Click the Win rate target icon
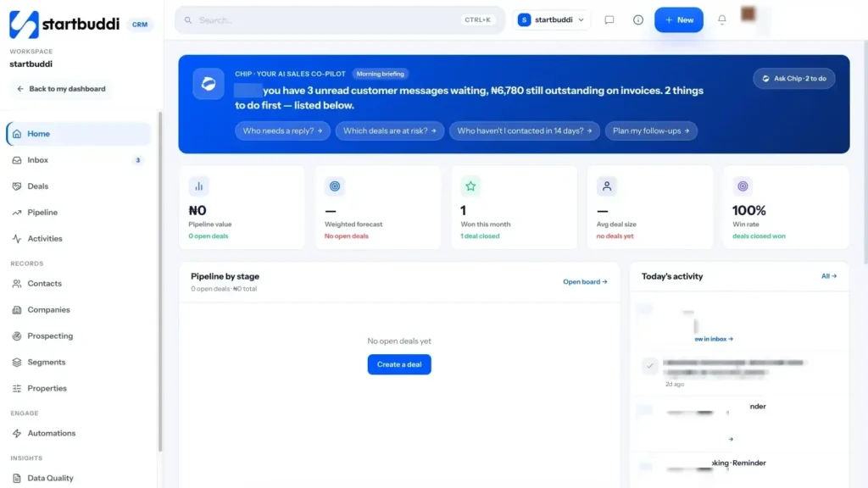This screenshot has width=868, height=488. pos(743,186)
